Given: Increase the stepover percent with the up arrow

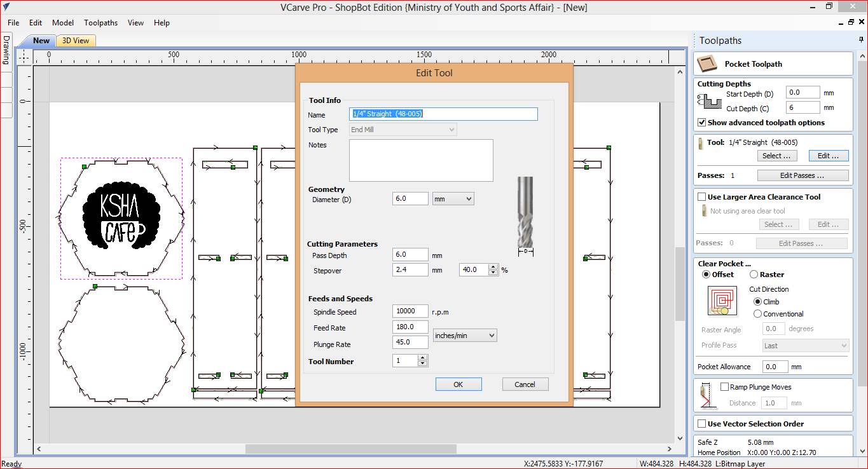Looking at the screenshot, I should (493, 266).
